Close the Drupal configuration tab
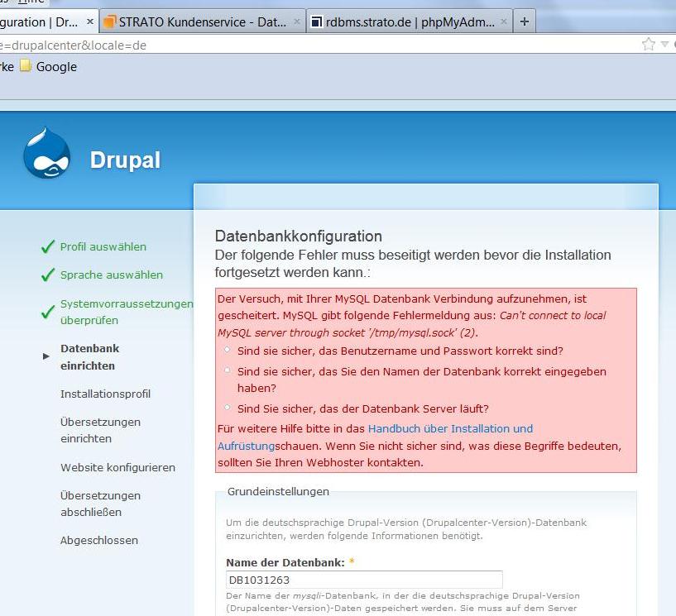The image size is (676, 616). tap(90, 22)
